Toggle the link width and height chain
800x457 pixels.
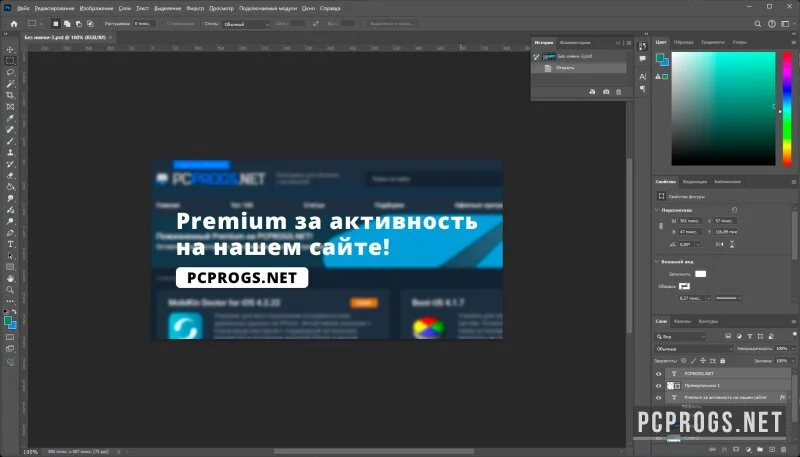point(661,226)
